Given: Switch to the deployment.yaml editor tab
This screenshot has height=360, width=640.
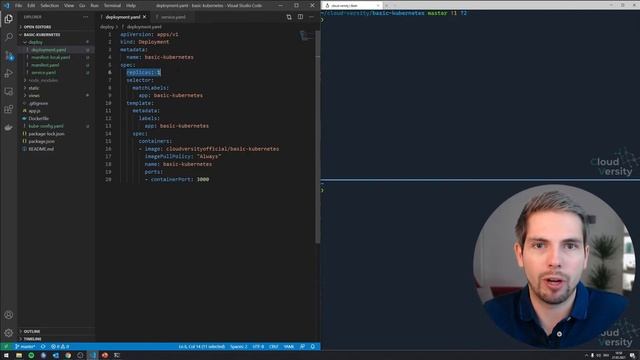Looking at the screenshot, I should pos(123,17).
